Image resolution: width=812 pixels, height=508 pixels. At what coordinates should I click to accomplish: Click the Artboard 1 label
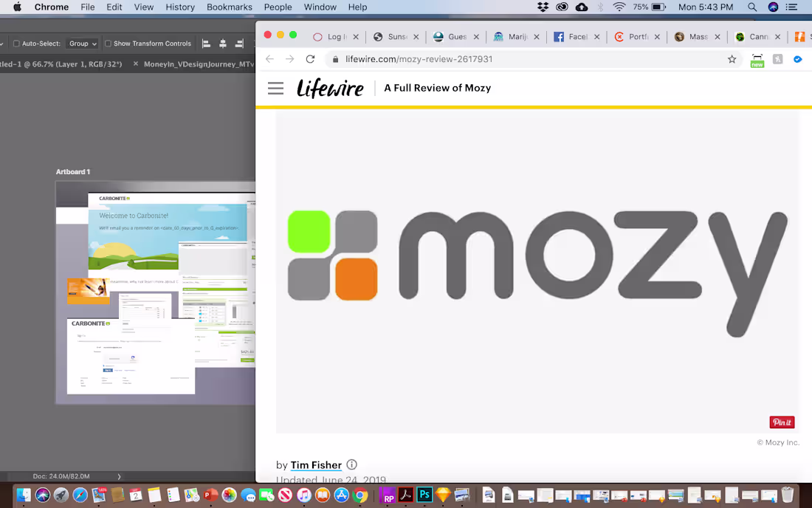(x=73, y=171)
